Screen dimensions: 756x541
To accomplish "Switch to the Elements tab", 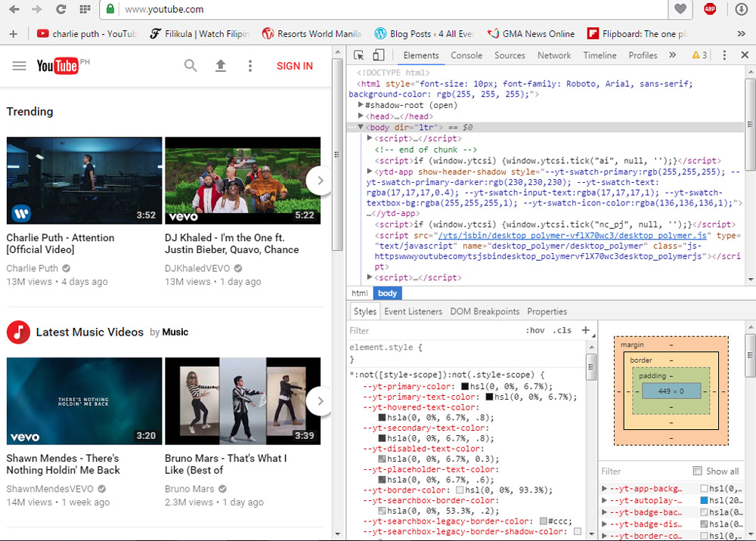I will (421, 55).
